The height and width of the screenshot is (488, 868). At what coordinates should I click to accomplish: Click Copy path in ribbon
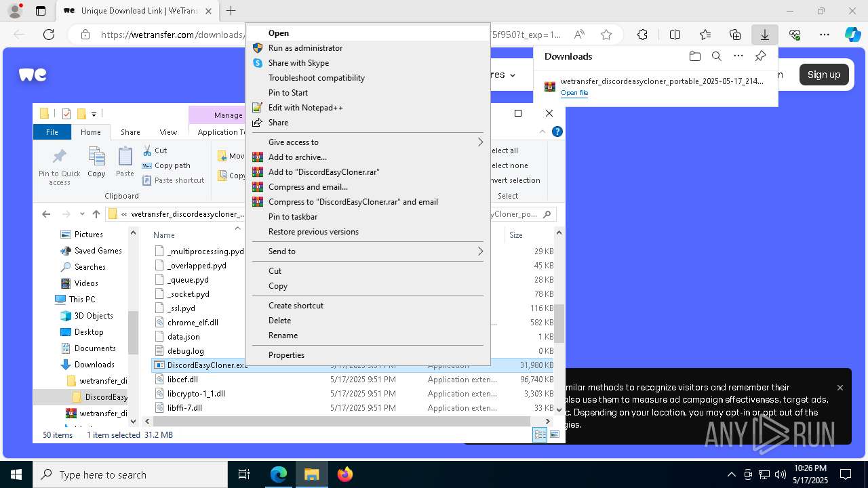167,165
